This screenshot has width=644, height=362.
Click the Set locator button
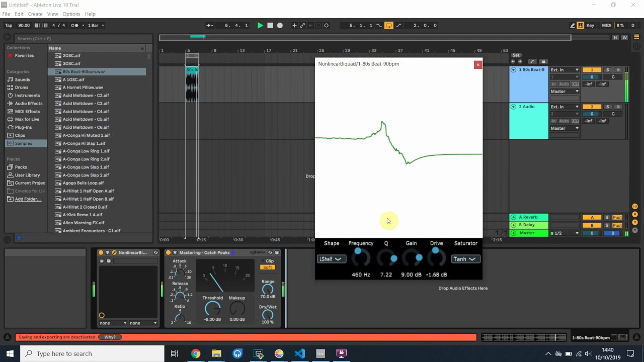point(516,55)
